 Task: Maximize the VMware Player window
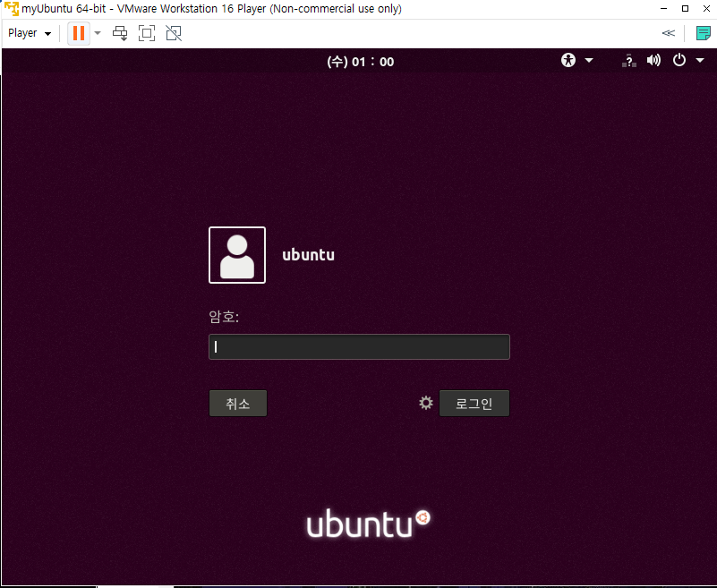[x=685, y=9]
